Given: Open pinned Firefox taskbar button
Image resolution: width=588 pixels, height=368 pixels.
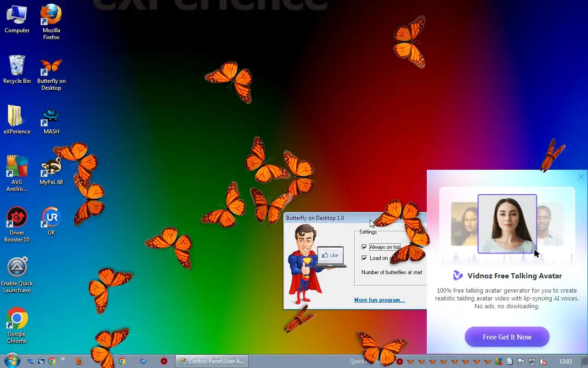Looking at the screenshot, I should (x=79, y=361).
